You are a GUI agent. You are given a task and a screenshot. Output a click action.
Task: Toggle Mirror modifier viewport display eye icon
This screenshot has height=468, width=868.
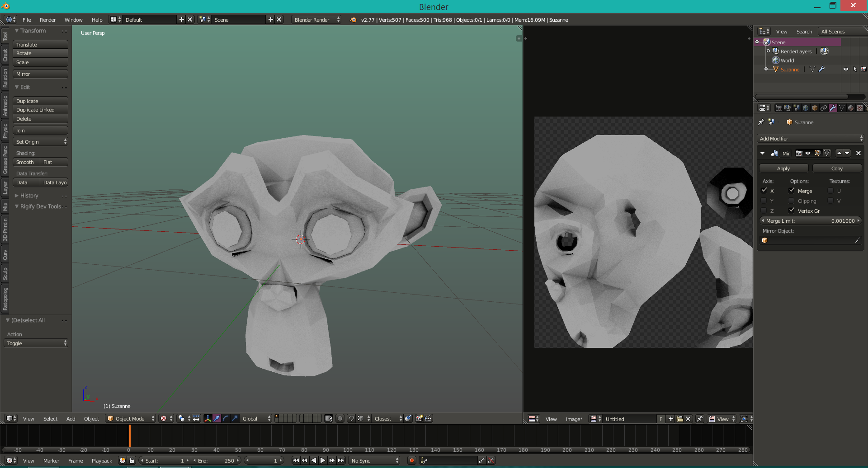[808, 153]
